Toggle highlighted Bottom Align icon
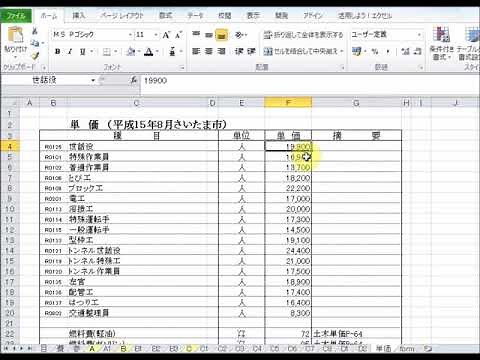This screenshot has width=480, height=360. pyautogui.click(x=221, y=34)
